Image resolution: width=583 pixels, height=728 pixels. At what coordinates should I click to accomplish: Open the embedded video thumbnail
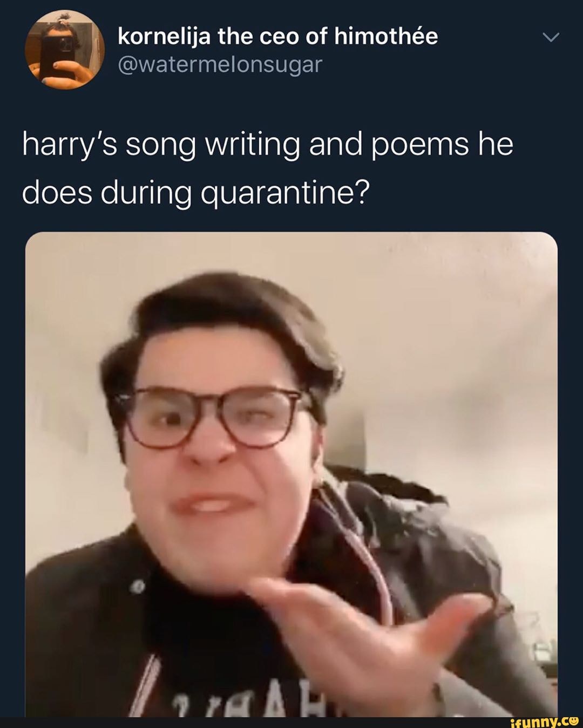(291, 474)
